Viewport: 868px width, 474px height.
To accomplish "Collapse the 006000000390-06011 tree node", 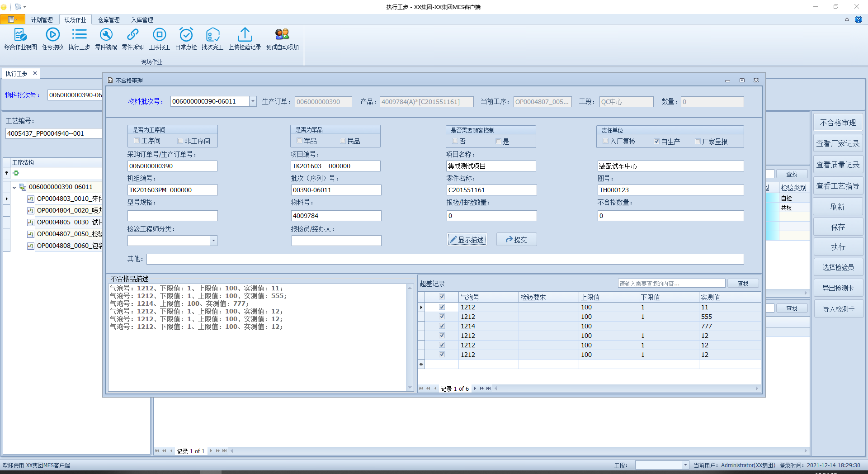I will click(14, 187).
